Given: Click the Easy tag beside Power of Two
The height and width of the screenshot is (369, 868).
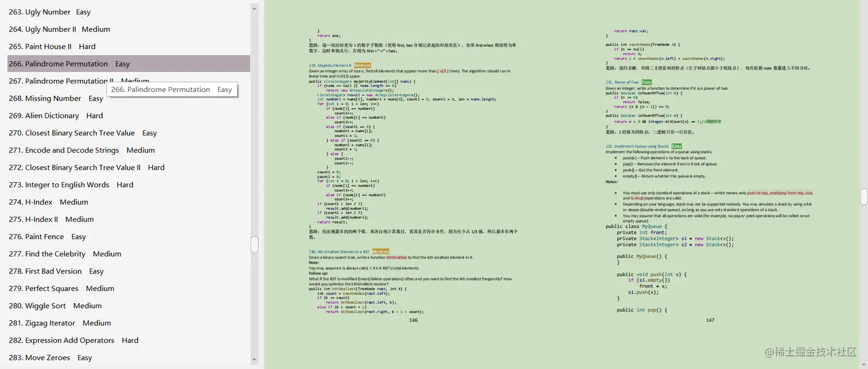Looking at the screenshot, I should [647, 82].
